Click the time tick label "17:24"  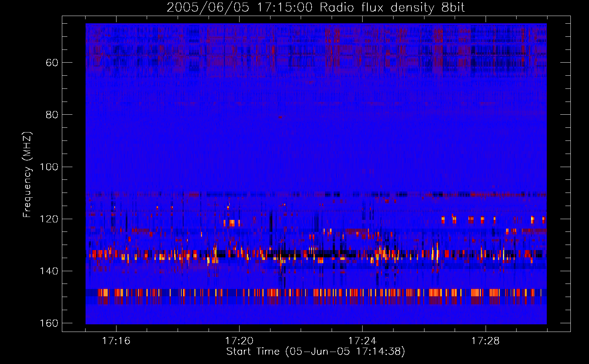tap(362, 341)
